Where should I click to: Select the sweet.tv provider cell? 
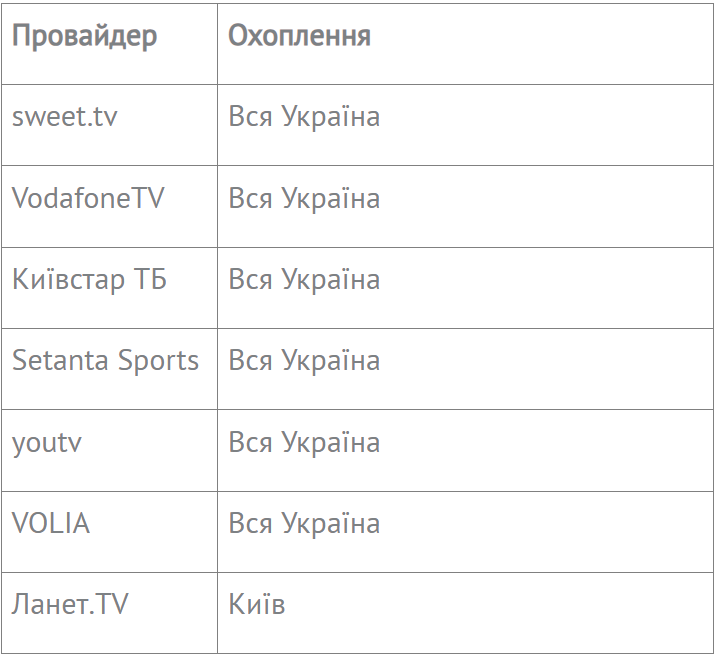pyautogui.click(x=65, y=117)
